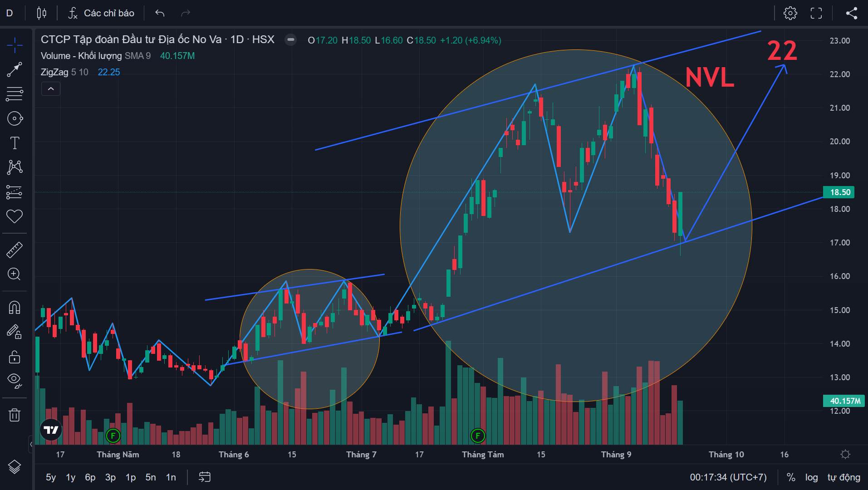Select the 1p time range
This screenshot has width=868, height=490.
coord(131,477)
